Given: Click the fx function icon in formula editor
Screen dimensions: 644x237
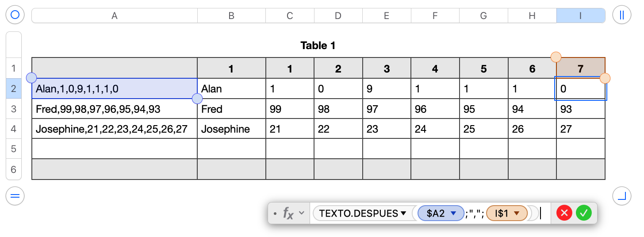Looking at the screenshot, I should coord(288,213).
